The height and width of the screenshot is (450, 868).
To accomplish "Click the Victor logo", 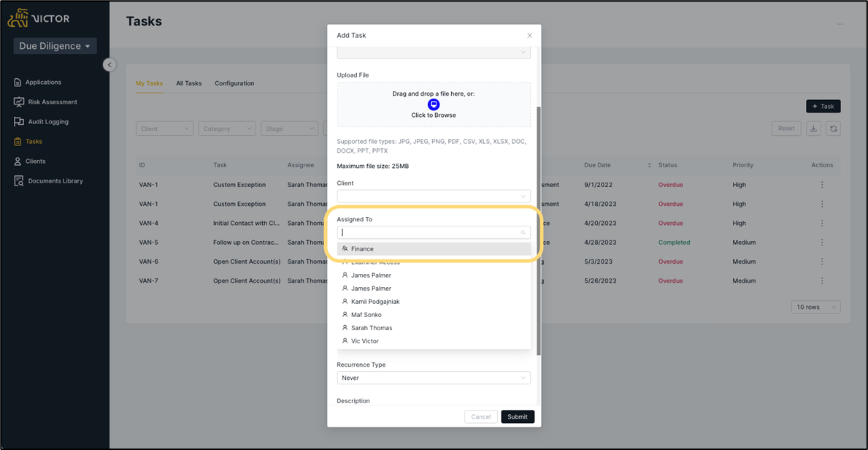I will (39, 18).
